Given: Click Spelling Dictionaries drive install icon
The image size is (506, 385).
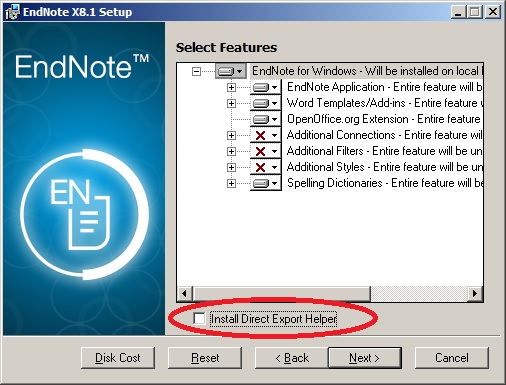Looking at the screenshot, I should click(266, 183).
